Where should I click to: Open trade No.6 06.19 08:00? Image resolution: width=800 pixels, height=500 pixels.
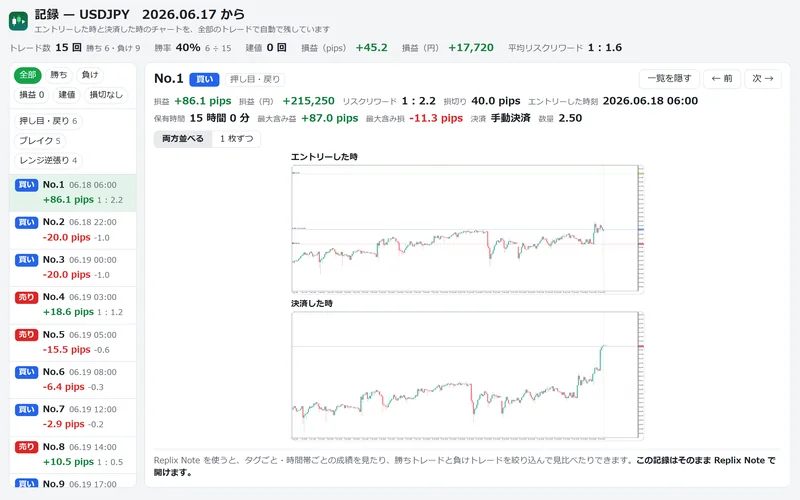pyautogui.click(x=73, y=380)
